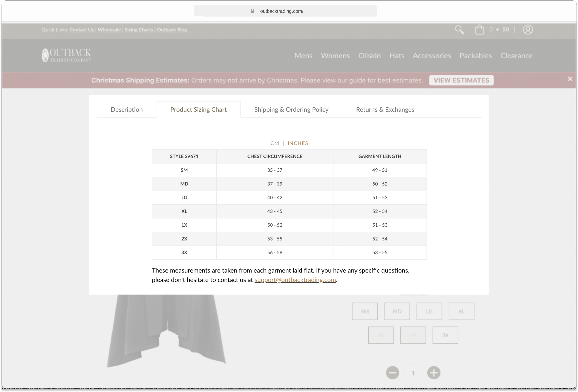578x392 pixels.
Task: Select the 3X size option
Action: pos(445,335)
